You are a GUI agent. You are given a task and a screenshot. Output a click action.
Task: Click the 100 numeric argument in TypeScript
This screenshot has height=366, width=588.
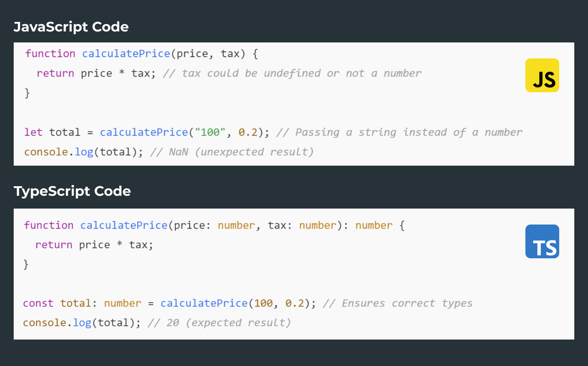tap(263, 303)
